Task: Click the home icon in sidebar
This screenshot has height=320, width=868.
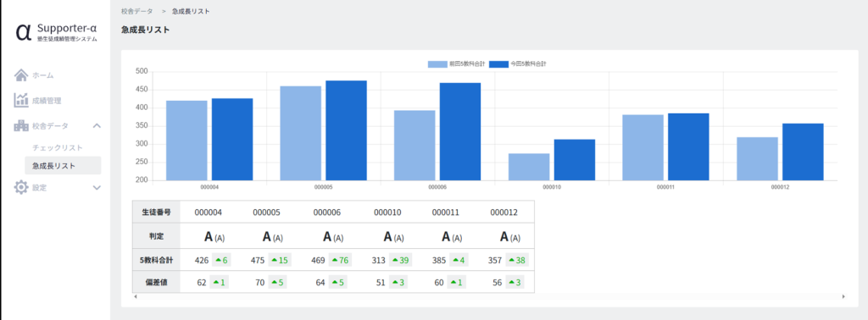Action: [21, 75]
